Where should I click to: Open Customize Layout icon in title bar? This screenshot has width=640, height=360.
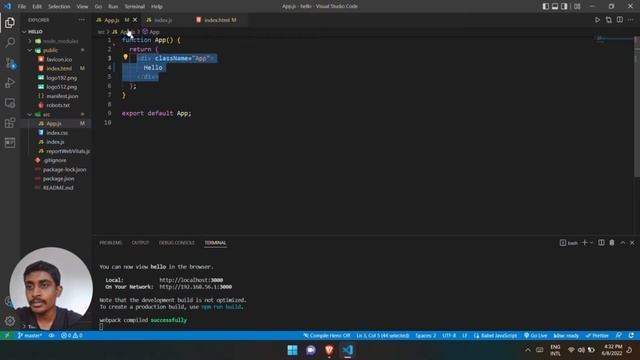(577, 6)
